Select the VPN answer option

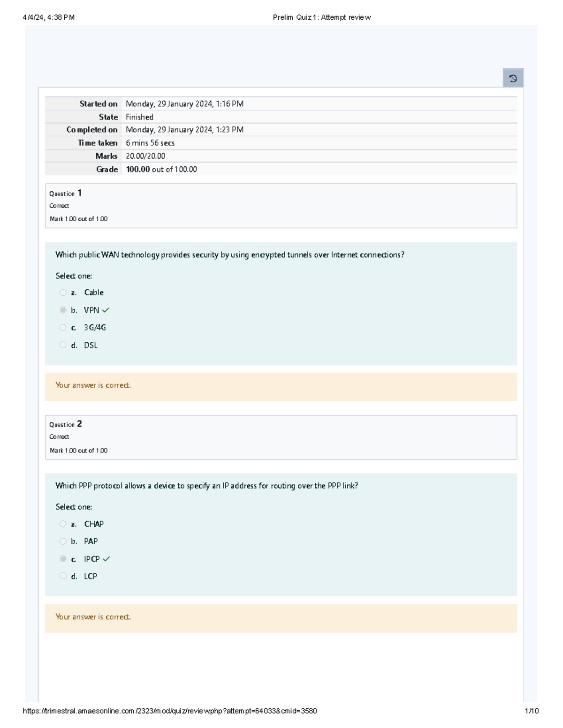[63, 309]
